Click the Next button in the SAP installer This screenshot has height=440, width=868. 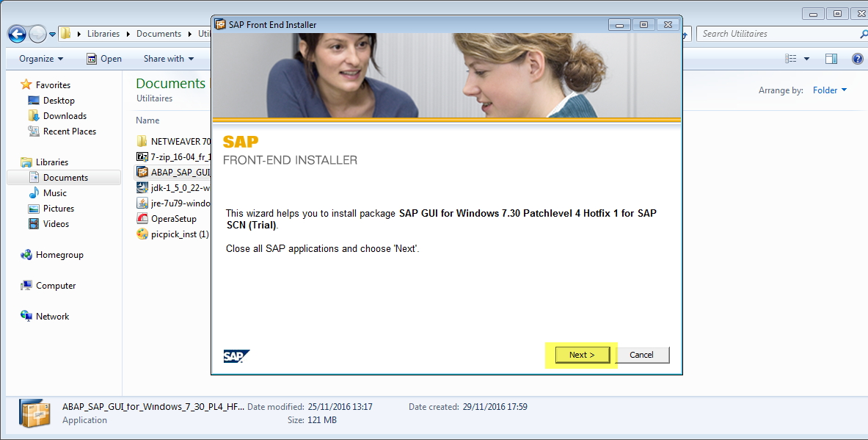[x=582, y=355]
